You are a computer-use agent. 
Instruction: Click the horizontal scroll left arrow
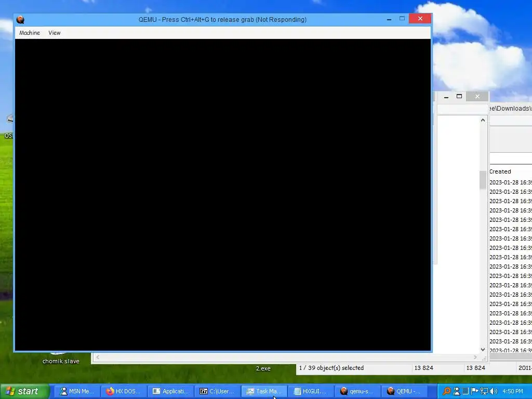point(98,357)
